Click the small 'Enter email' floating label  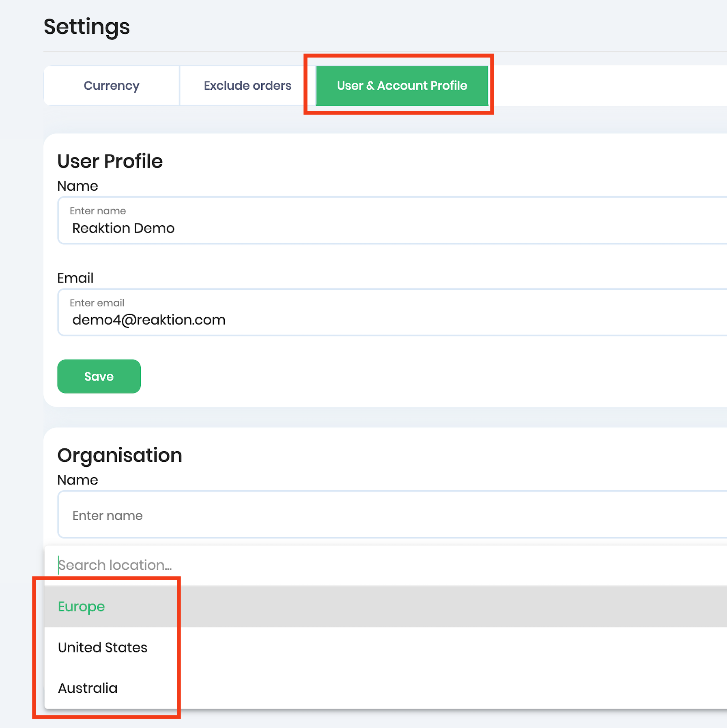[x=97, y=303]
